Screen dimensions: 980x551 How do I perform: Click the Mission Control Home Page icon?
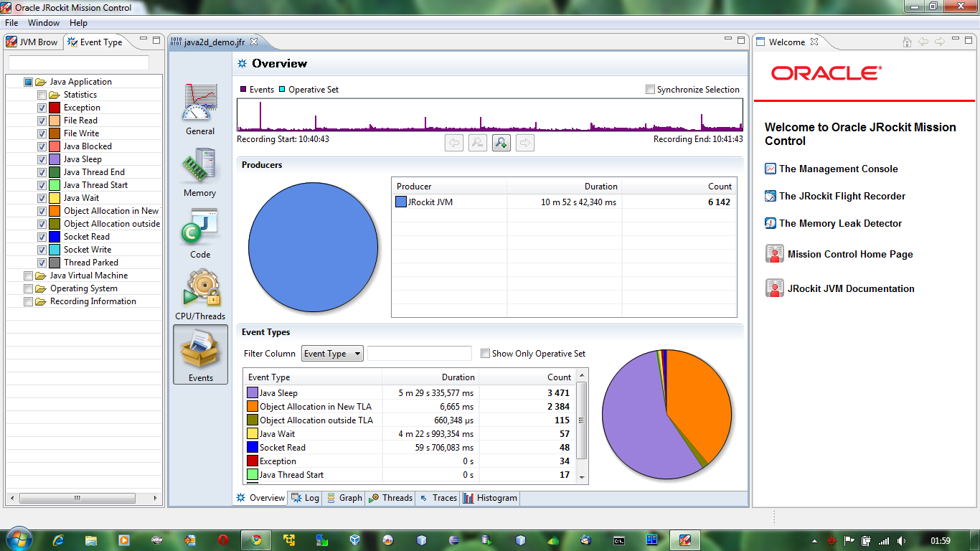coord(774,254)
